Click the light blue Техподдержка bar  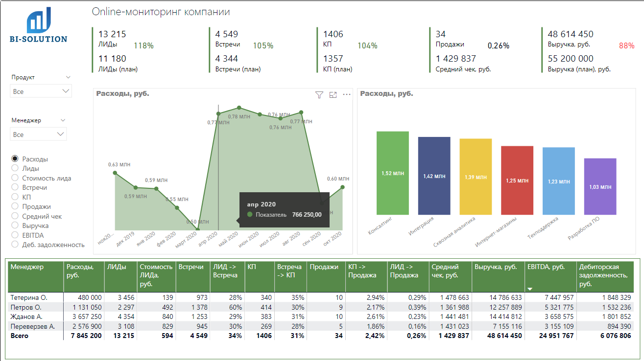pyautogui.click(x=558, y=181)
